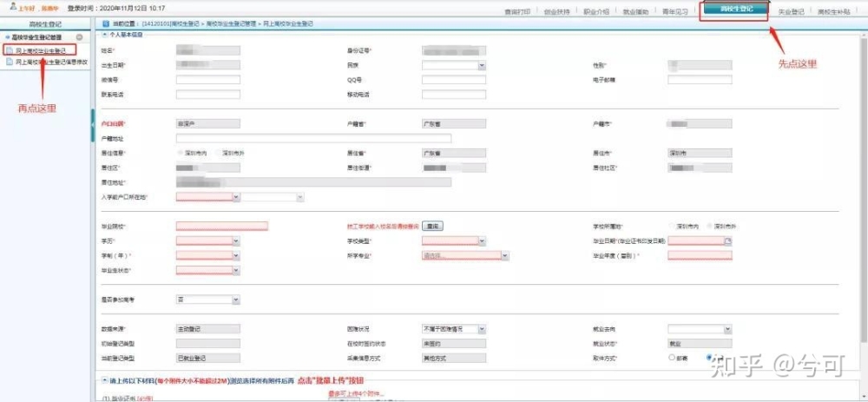Image resolution: width=868 pixels, height=402 pixels.
Task: Open the 就业去向 dropdown
Action: [728, 329]
